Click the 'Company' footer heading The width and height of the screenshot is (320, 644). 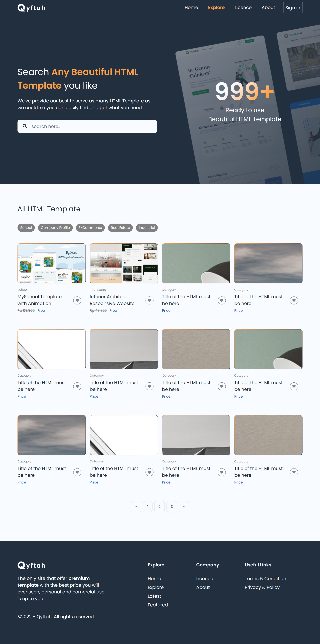point(207,565)
